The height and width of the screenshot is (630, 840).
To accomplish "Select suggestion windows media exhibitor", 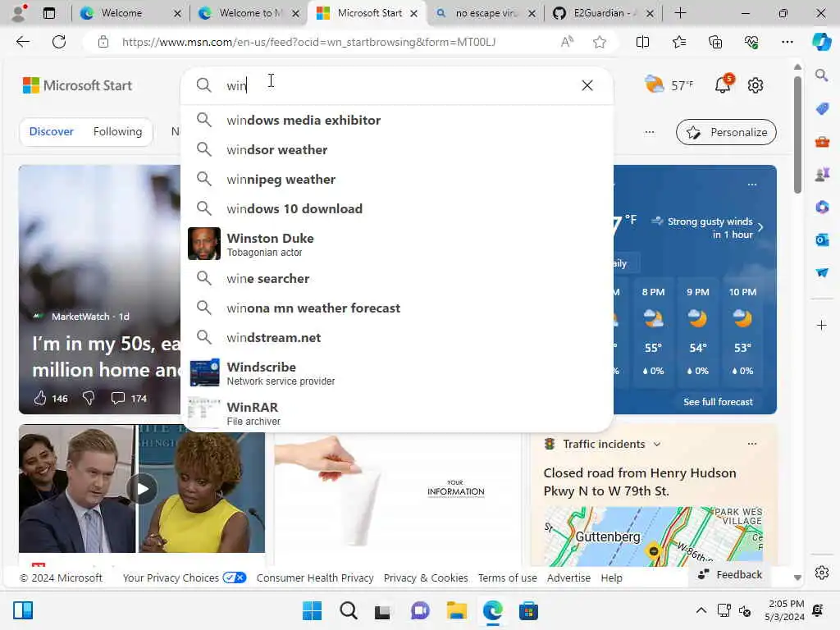I will [x=396, y=120].
